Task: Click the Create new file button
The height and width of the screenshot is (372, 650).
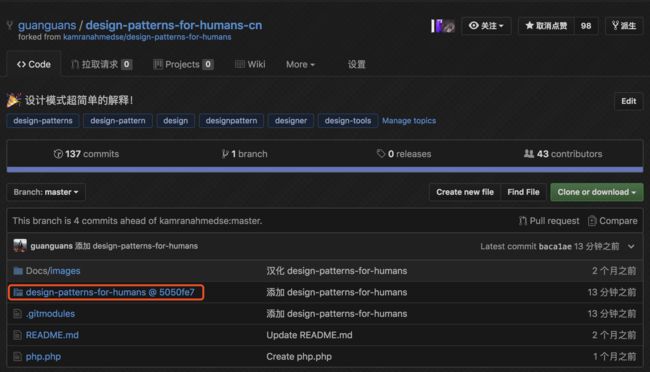Action: click(465, 192)
